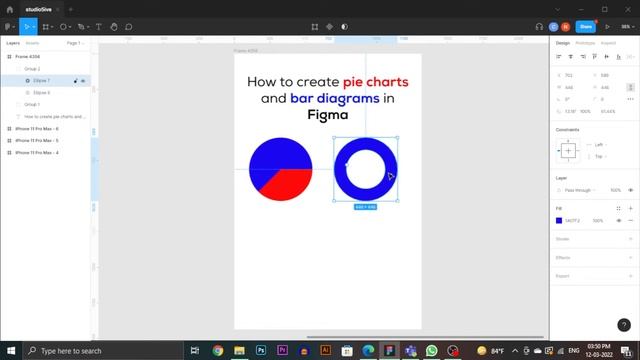Screen dimensions: 640x360
Task: Open the Top vertical constraint dropdown
Action: (x=600, y=157)
